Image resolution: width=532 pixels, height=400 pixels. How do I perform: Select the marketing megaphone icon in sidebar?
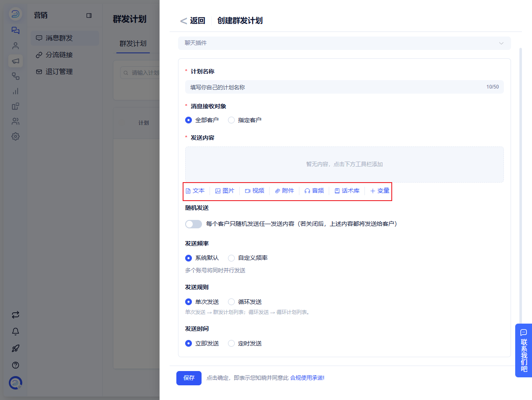point(16,61)
